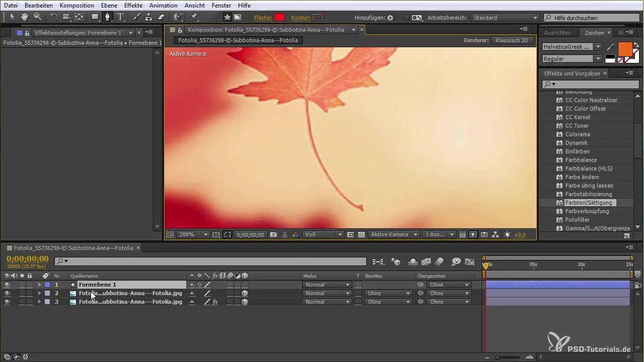644x362 pixels.
Task: Toggle the 3D layer switch on layer 2
Action: point(245,293)
